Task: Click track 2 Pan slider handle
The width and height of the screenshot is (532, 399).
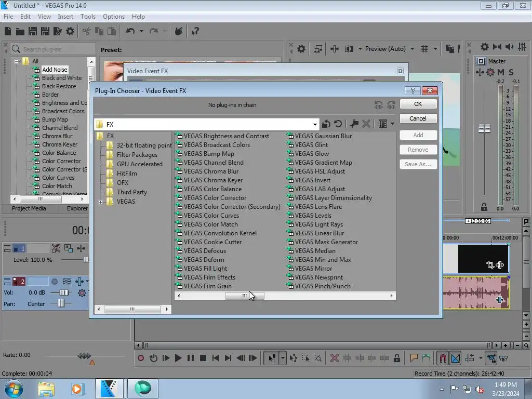Action: pyautogui.click(x=61, y=303)
